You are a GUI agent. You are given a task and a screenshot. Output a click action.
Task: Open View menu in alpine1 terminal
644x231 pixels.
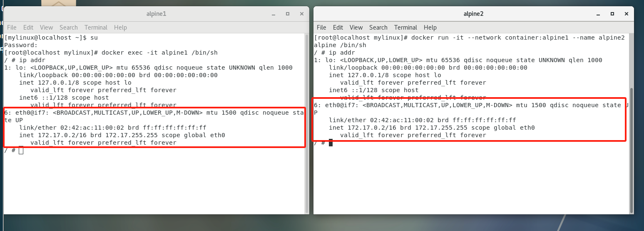(x=46, y=28)
